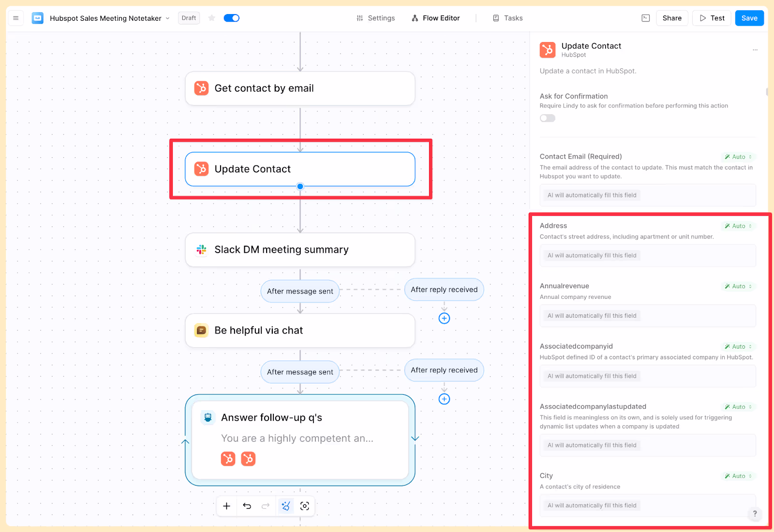This screenshot has width=774, height=532.
Task: Click After message sent under Be helpful node
Action: point(300,372)
